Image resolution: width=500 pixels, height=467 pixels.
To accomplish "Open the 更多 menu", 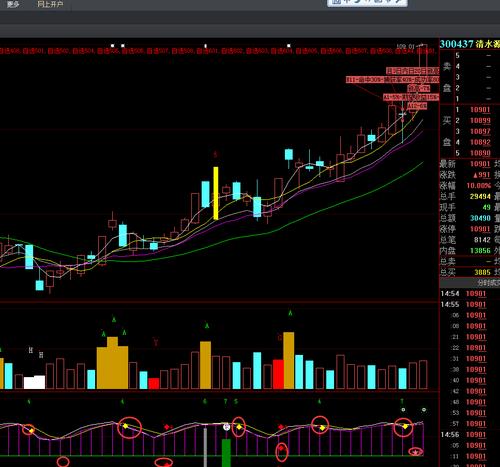I will [13, 4].
